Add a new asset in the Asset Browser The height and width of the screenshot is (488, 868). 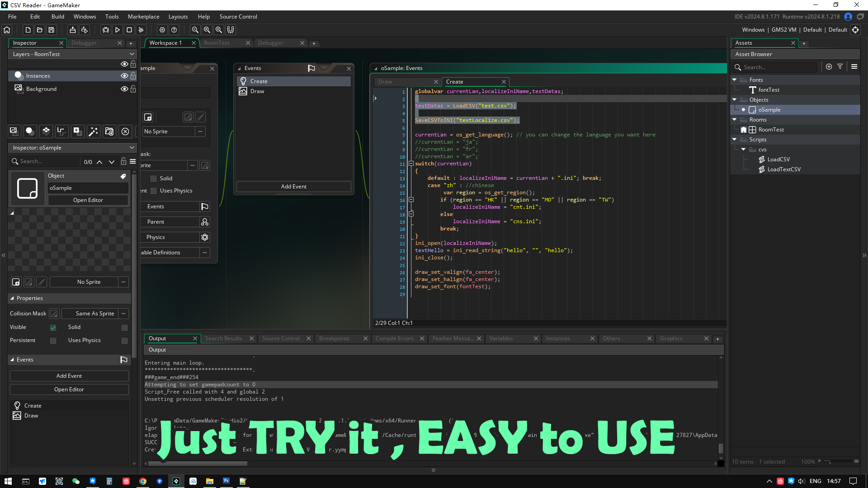click(x=829, y=66)
